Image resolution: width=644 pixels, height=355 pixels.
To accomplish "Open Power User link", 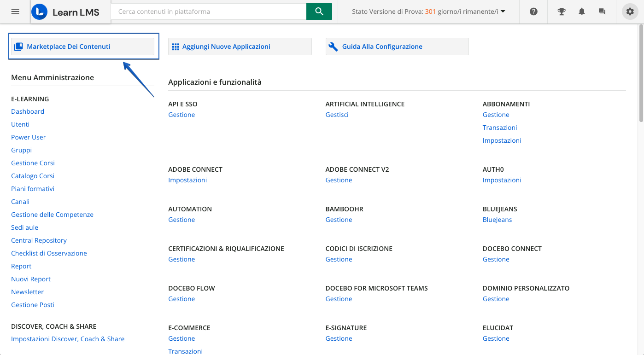I will tap(29, 137).
